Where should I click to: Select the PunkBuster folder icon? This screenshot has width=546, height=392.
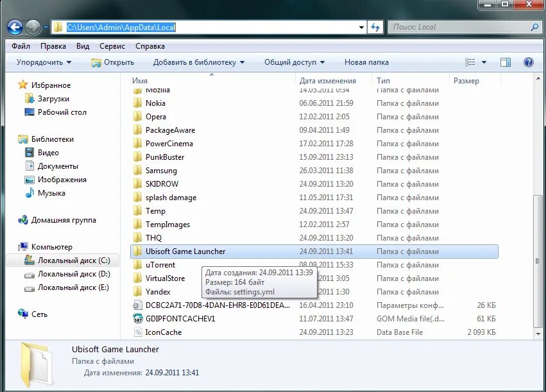pos(137,157)
